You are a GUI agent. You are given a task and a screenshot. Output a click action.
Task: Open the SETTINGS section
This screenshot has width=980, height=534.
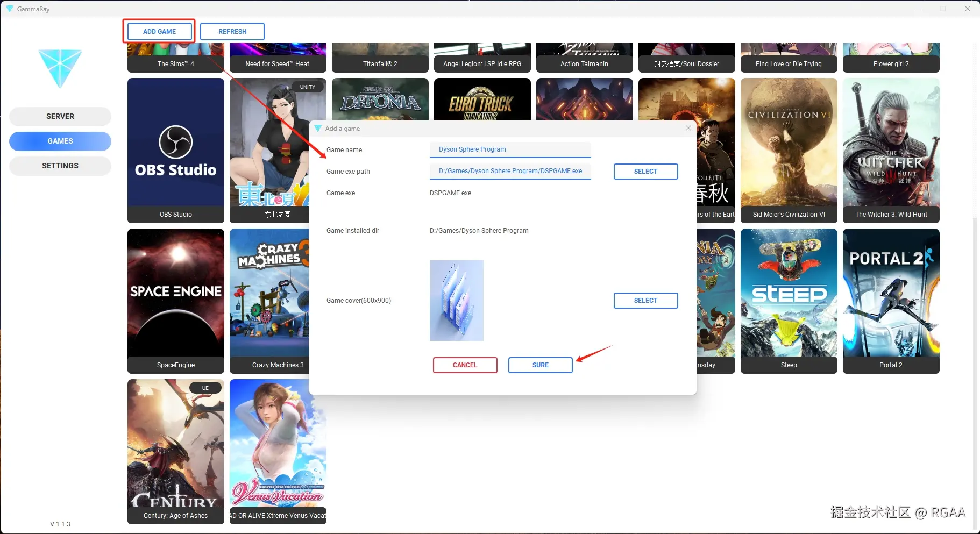pos(60,166)
